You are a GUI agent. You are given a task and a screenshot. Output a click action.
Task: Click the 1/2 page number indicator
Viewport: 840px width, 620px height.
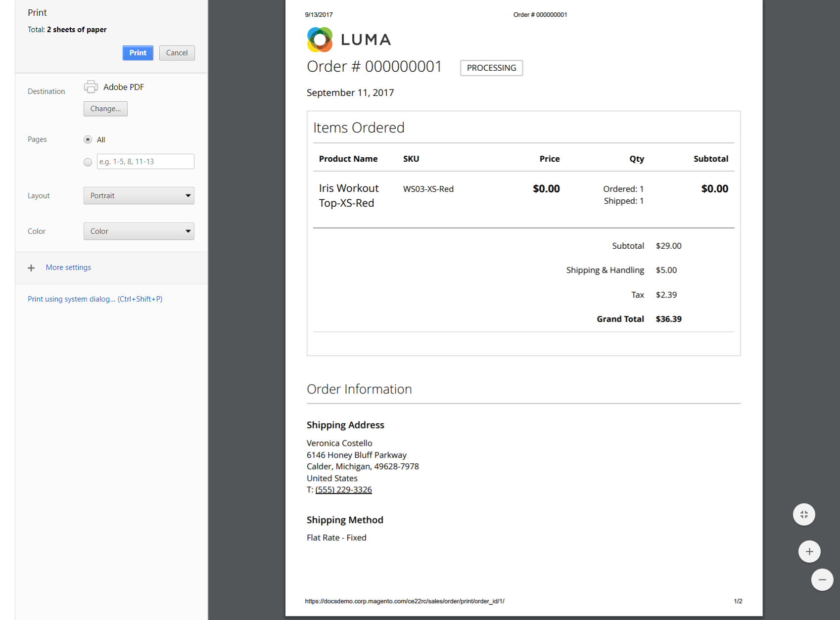tap(738, 601)
